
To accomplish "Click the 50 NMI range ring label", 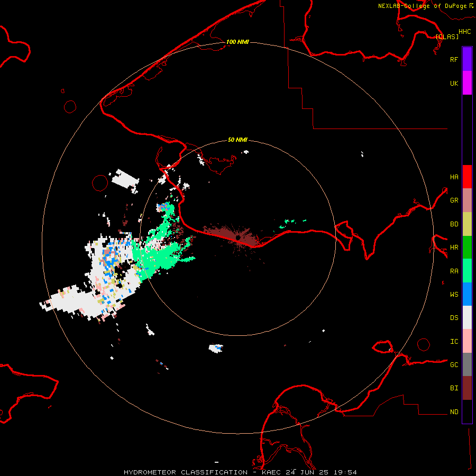I will coord(237,140).
